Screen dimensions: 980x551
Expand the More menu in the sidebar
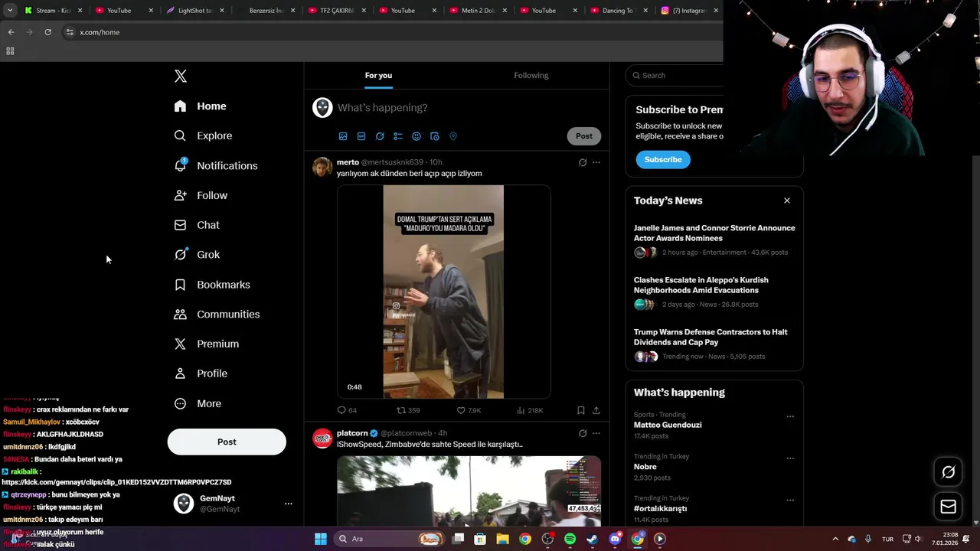click(198, 403)
